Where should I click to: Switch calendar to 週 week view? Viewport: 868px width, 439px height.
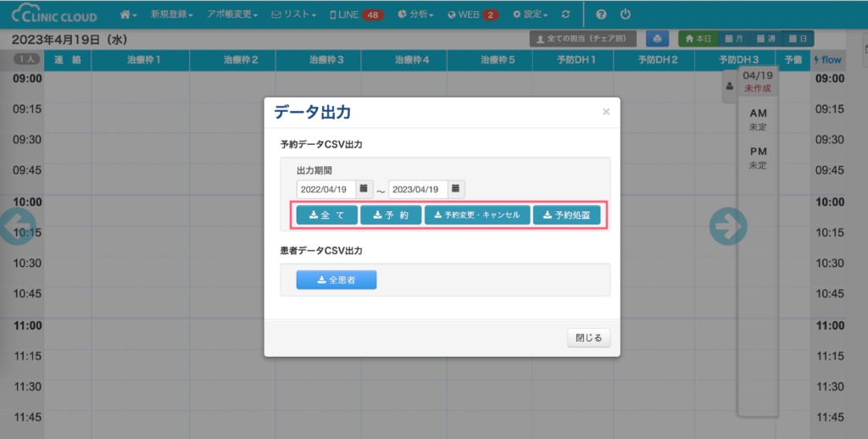(x=766, y=39)
